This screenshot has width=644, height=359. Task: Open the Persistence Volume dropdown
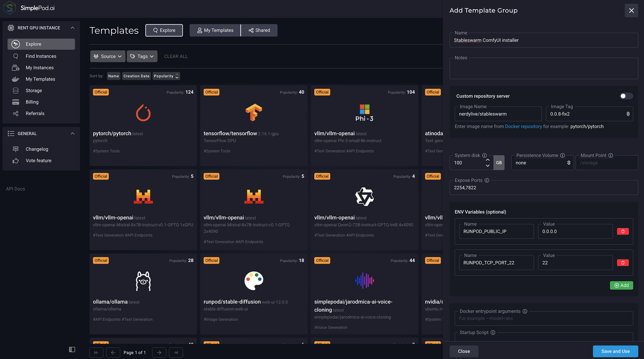542,163
